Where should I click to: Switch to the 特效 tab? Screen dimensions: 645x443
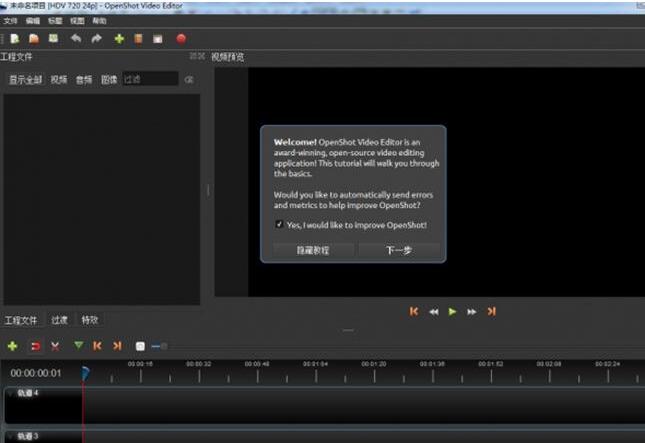click(x=90, y=320)
